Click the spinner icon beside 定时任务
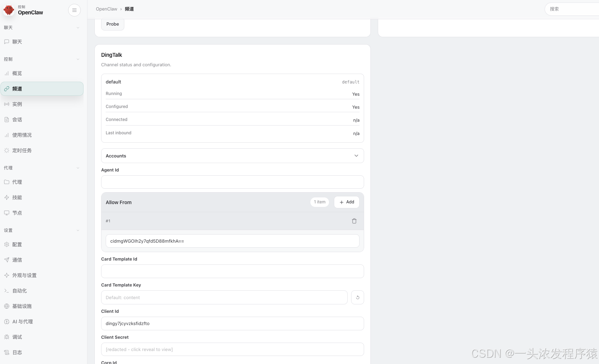Viewport: 599px width, 364px height. [x=6, y=150]
